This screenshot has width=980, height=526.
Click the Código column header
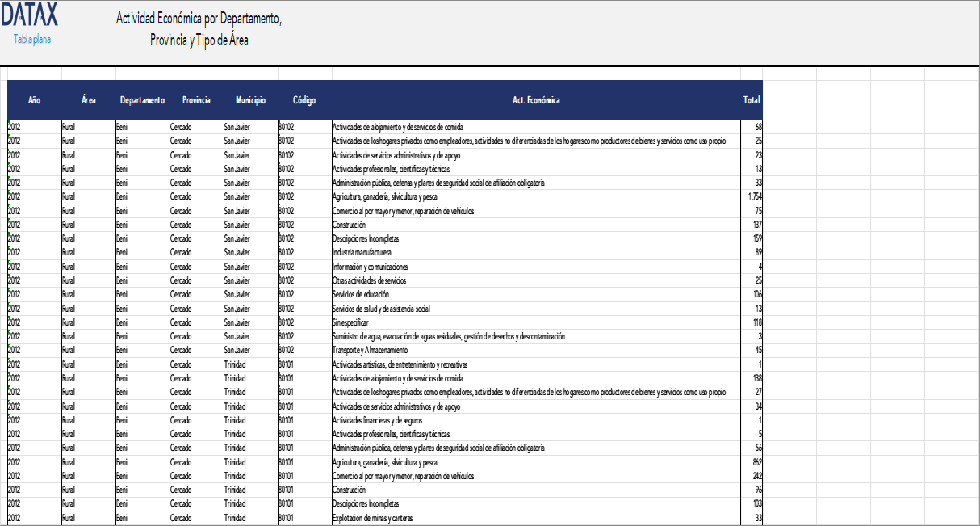tap(304, 100)
